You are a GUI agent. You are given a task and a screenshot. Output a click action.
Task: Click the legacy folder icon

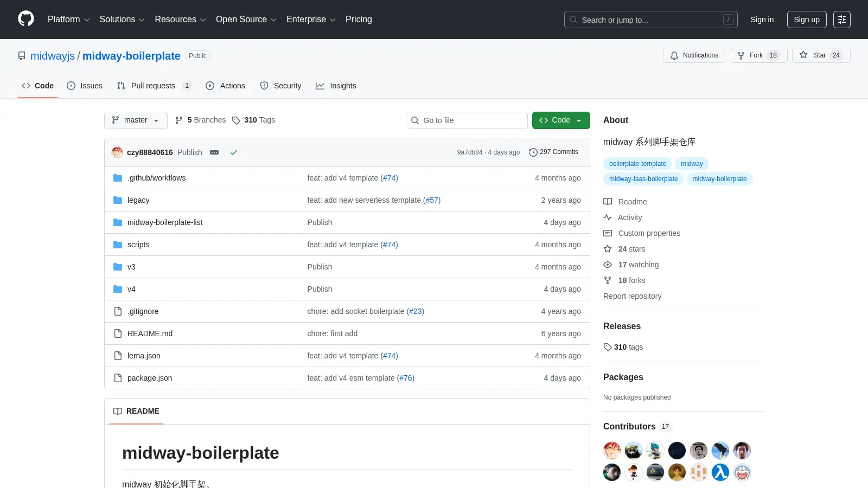pos(118,200)
